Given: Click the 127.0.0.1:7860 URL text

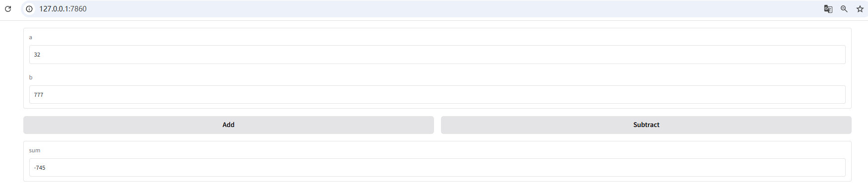Looking at the screenshot, I should (63, 9).
